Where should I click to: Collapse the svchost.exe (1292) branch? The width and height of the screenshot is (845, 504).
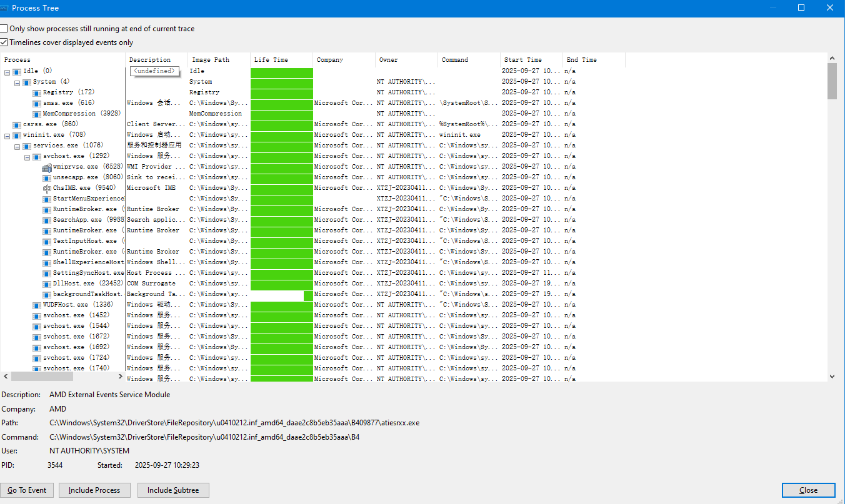click(x=27, y=157)
